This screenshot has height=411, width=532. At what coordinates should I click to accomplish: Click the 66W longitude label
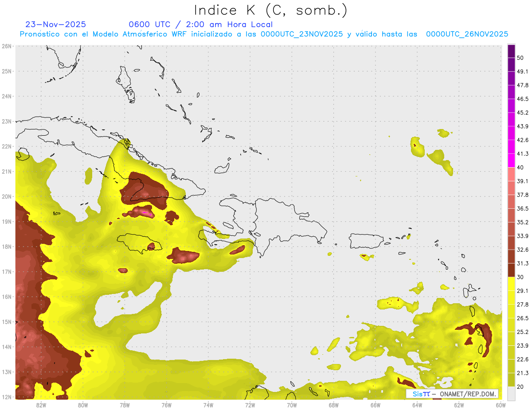[376, 405]
